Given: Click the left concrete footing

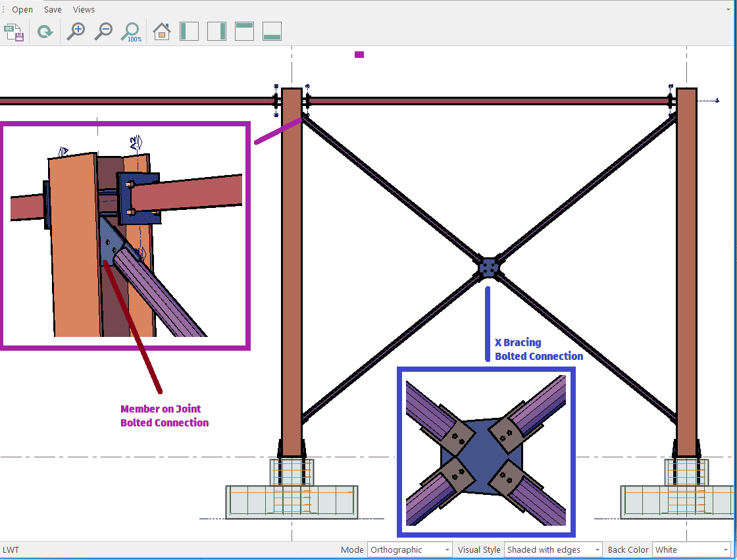Looking at the screenshot, I should (292, 501).
